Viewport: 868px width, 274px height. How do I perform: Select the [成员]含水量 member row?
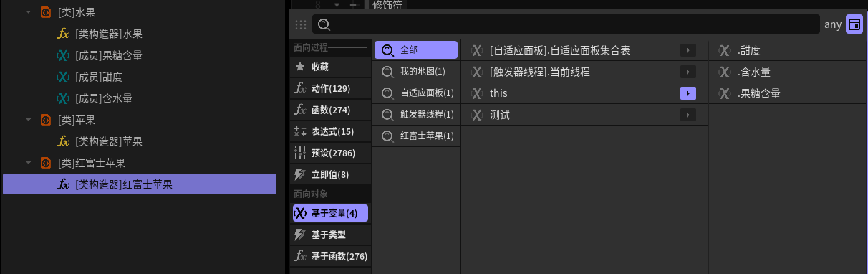click(x=139, y=98)
